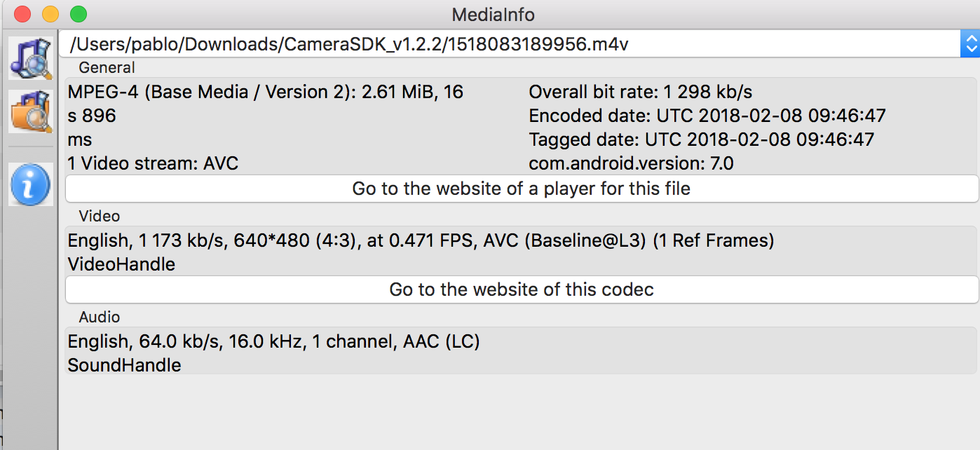Click the info icon below the divider

click(30, 184)
